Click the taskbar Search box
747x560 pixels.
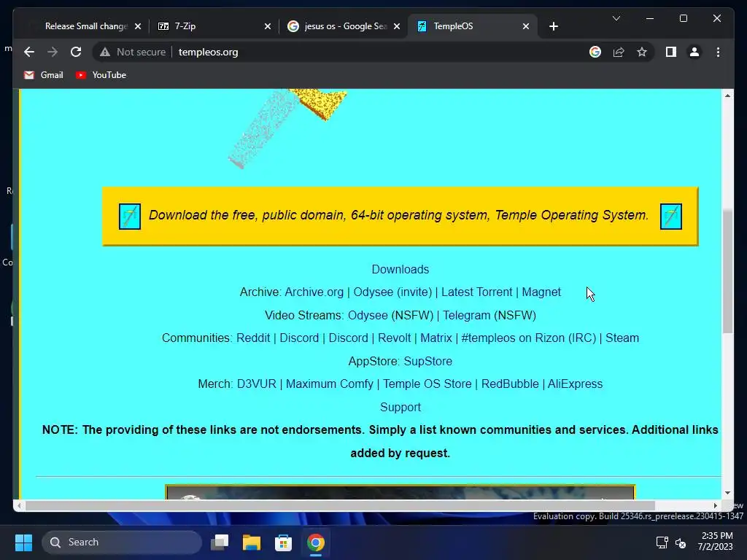pyautogui.click(x=123, y=542)
